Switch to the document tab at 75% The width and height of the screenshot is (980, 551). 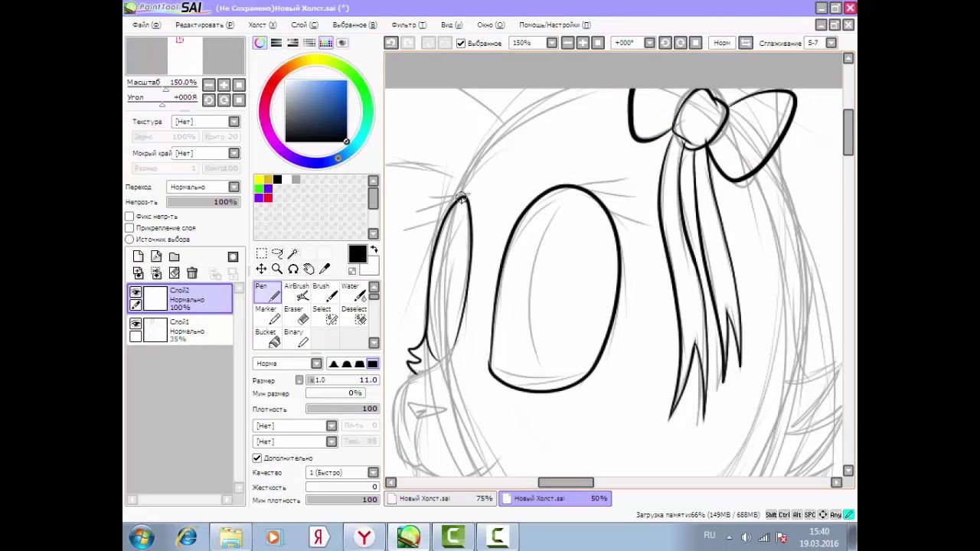440,498
